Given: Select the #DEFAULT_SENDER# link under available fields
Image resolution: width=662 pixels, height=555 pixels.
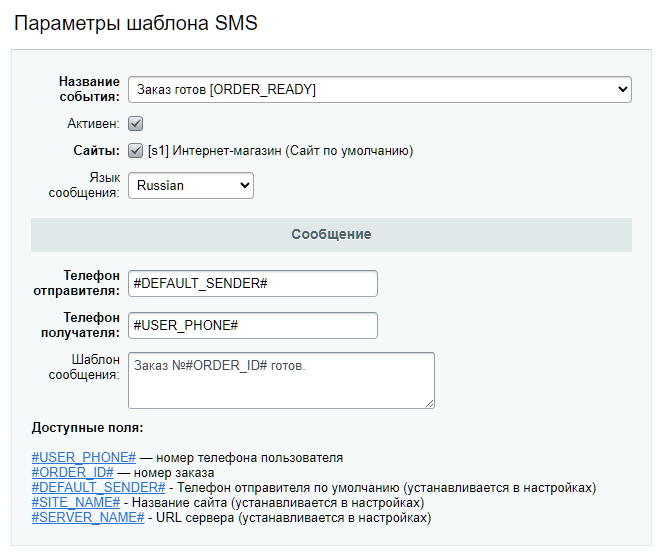Looking at the screenshot, I should [98, 488].
